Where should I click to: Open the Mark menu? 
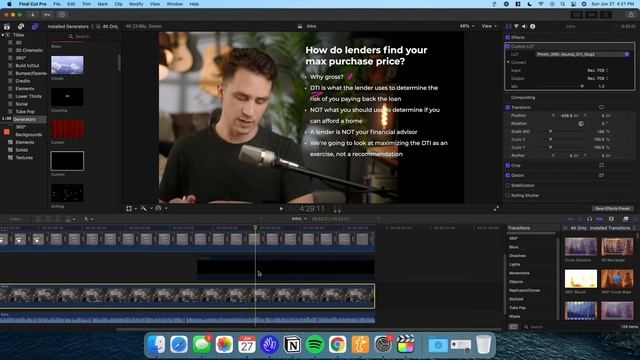[102, 4]
